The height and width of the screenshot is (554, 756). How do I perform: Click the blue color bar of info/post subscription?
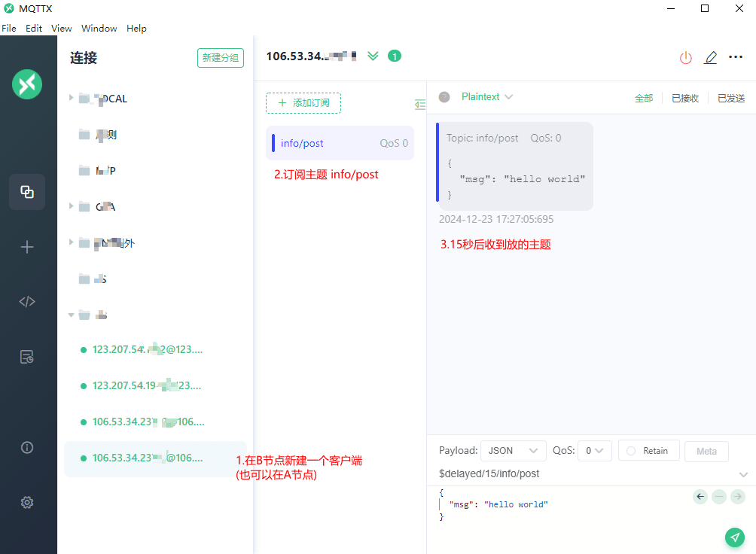coord(273,143)
